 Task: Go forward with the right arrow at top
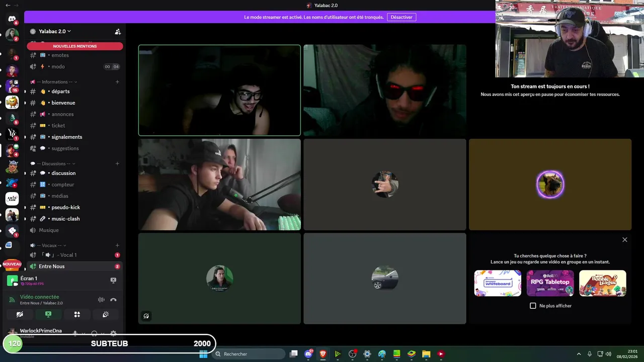click(x=16, y=5)
